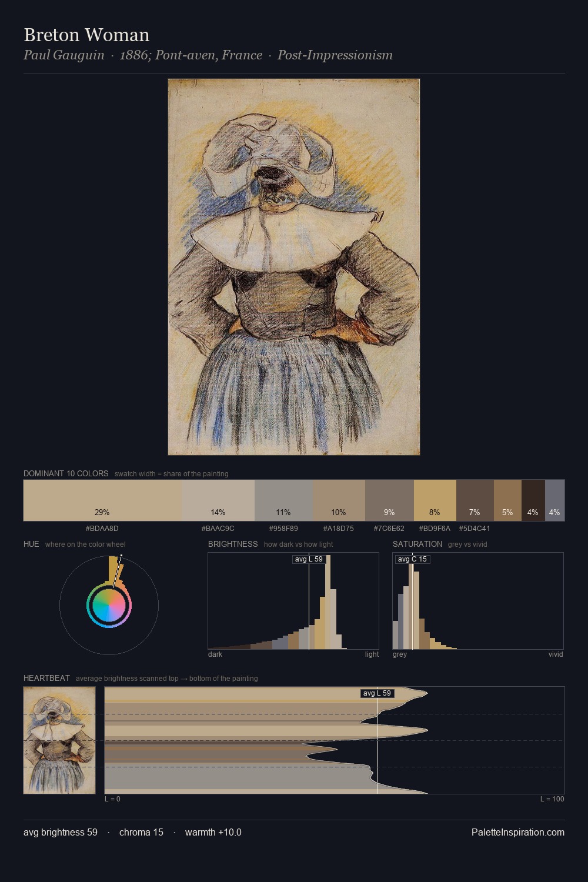
Task: Click the "Post-Impressionism" style label
Action: pyautogui.click(x=335, y=55)
